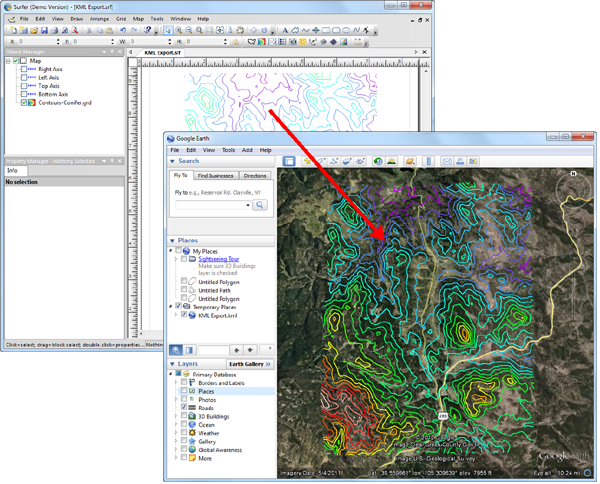Click the Help question-mark icon in Surfer
This screenshot has width=600, height=484.
[x=148, y=30]
